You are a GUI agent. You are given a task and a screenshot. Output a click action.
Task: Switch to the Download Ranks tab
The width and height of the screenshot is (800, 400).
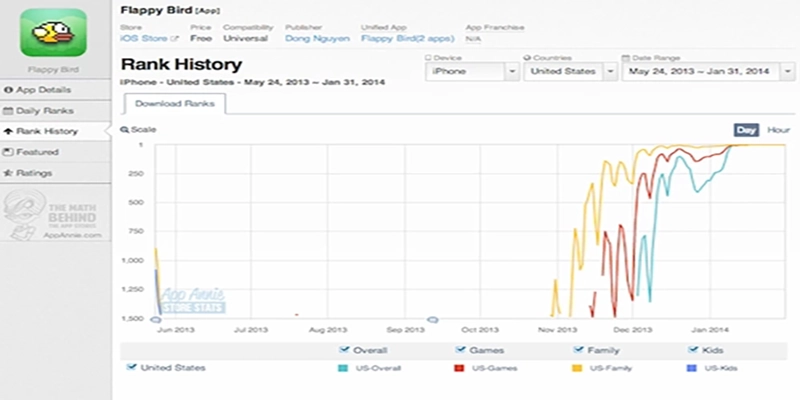174,104
